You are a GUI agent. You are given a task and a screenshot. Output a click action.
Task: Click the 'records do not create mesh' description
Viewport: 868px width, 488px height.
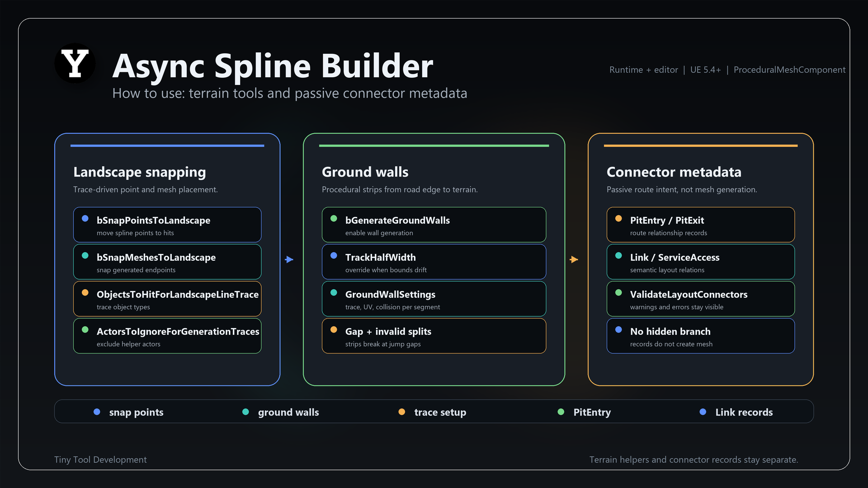coord(671,344)
